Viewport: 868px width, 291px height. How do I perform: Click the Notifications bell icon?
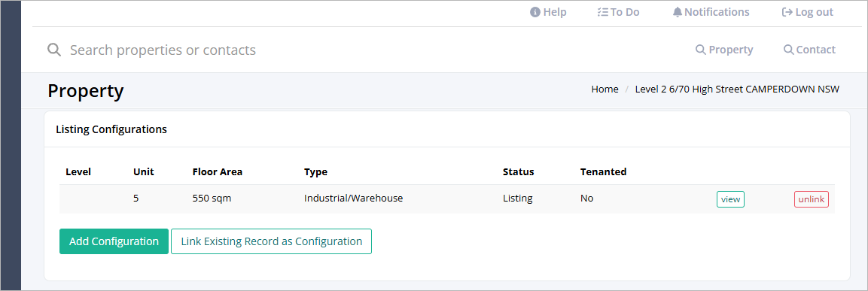[678, 12]
